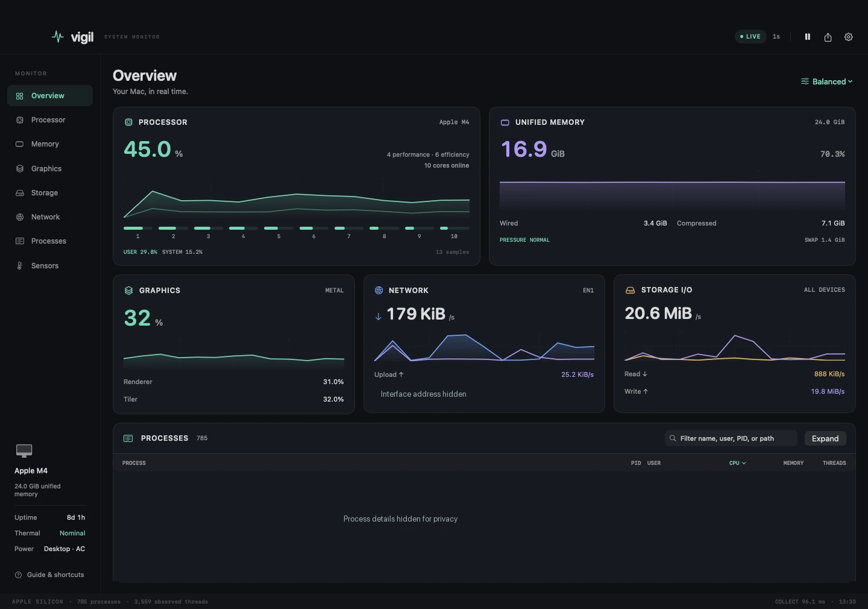Click the Apple M4 desktop computer icon
The width and height of the screenshot is (868, 609).
tap(24, 450)
